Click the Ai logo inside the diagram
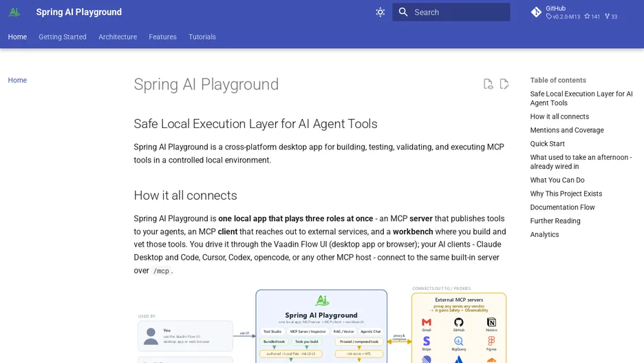The image size is (644, 363). click(x=322, y=300)
